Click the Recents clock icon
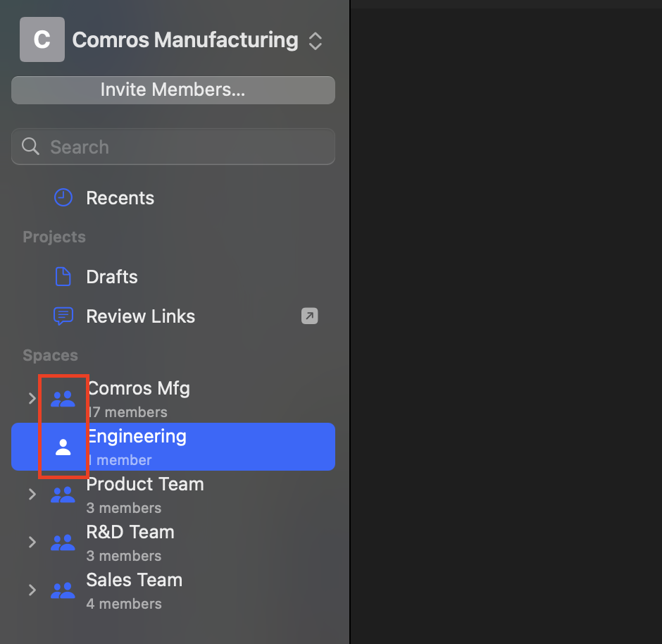 click(63, 197)
